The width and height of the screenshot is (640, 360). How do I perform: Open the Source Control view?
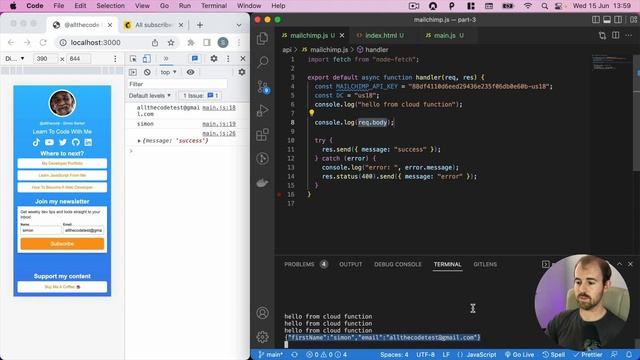tap(262, 87)
